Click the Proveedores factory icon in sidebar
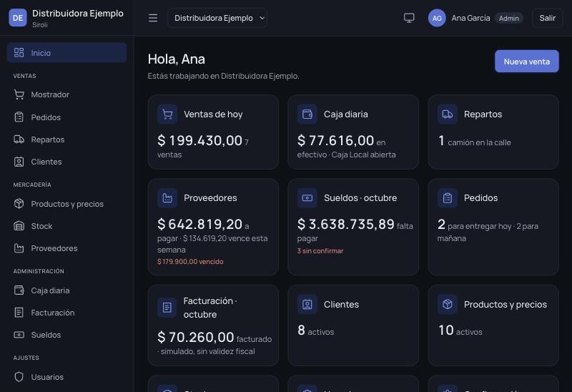Image resolution: width=572 pixels, height=392 pixels. (x=19, y=248)
